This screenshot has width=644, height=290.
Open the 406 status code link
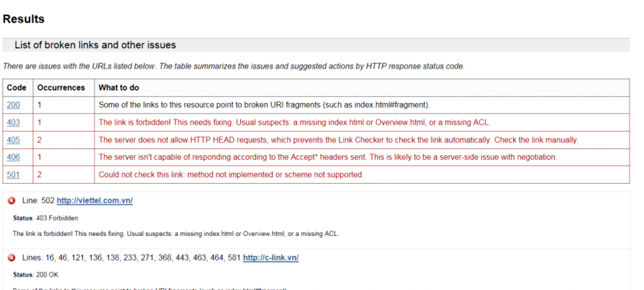pos(13,157)
